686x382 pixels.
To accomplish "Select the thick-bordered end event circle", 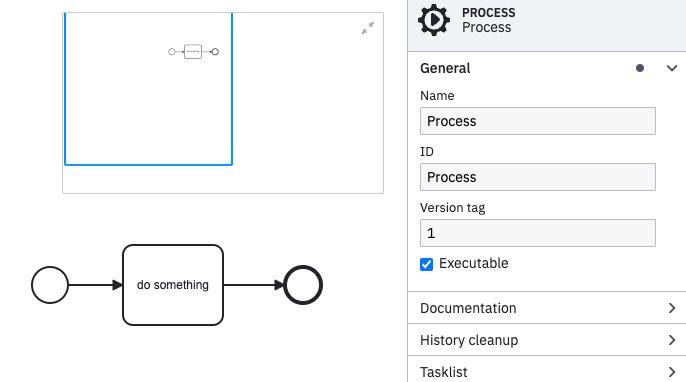I will click(303, 285).
